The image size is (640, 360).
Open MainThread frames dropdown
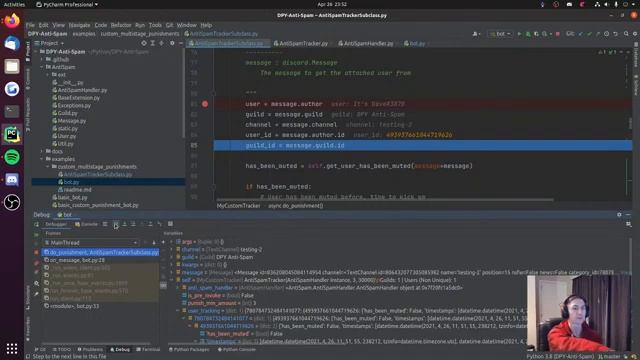(x=91, y=242)
